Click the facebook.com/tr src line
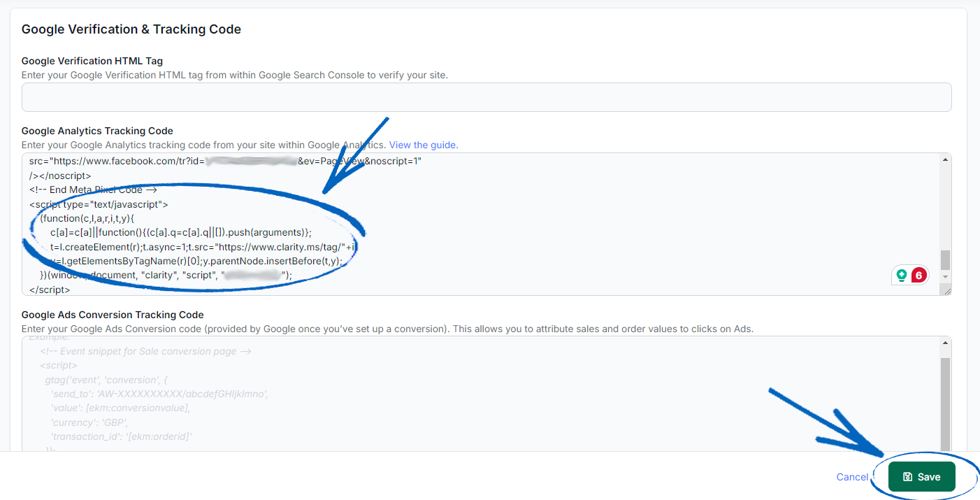The width and height of the screenshot is (980, 500). [x=225, y=162]
